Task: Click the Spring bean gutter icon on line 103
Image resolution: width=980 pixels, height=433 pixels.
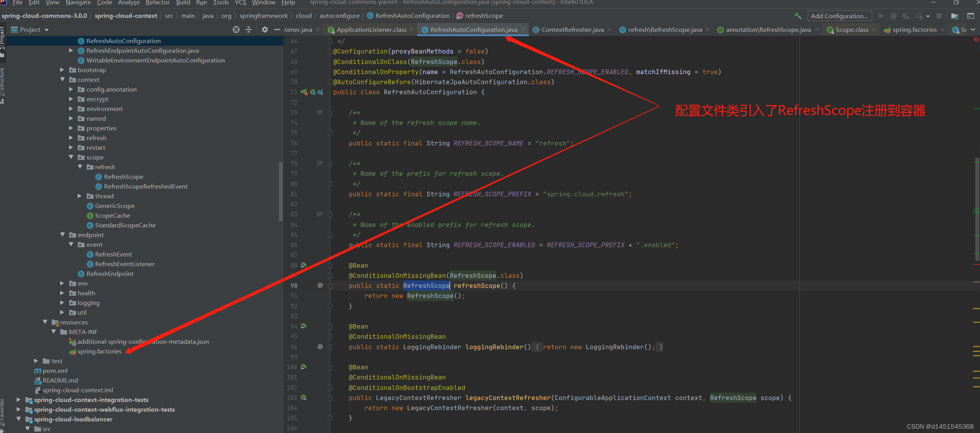Action: [x=304, y=397]
